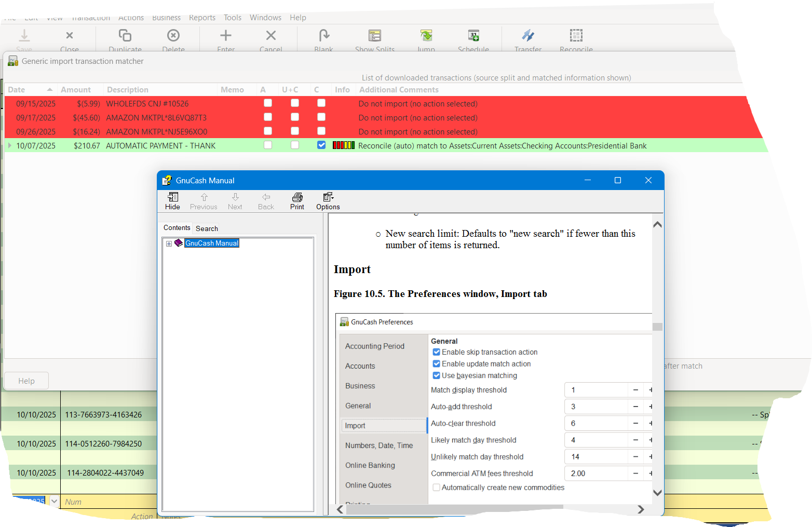Print the GnuCash Manual page
812x527 pixels.
click(x=297, y=201)
